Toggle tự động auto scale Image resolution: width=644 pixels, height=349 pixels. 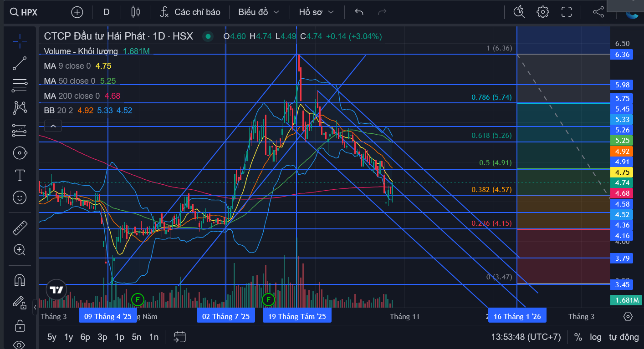(624, 337)
